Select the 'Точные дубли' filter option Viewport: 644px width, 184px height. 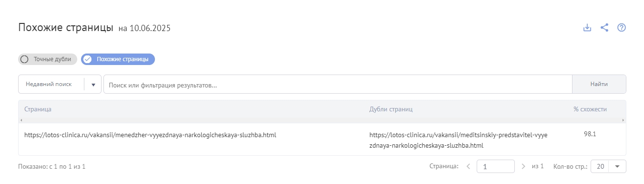pyautogui.click(x=48, y=59)
